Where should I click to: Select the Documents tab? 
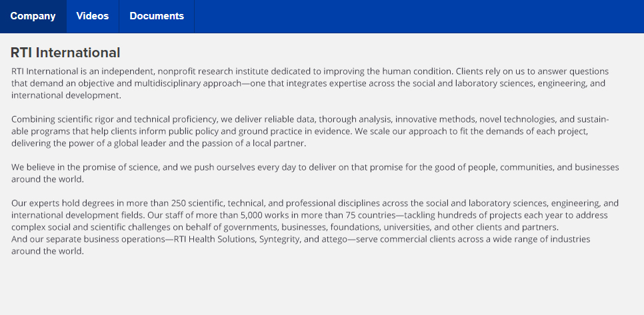[157, 16]
